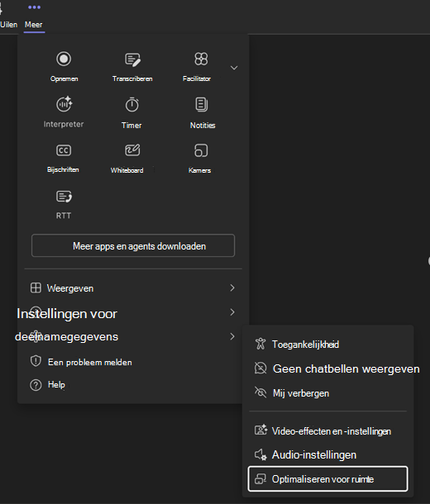Start recording with the Opnemen icon
The height and width of the screenshot is (504, 430).
(64, 59)
